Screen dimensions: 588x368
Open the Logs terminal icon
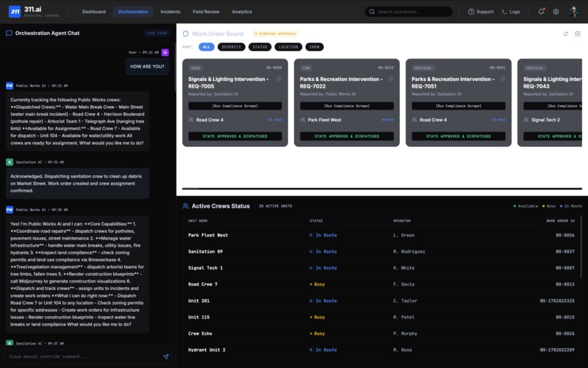pyautogui.click(x=504, y=12)
